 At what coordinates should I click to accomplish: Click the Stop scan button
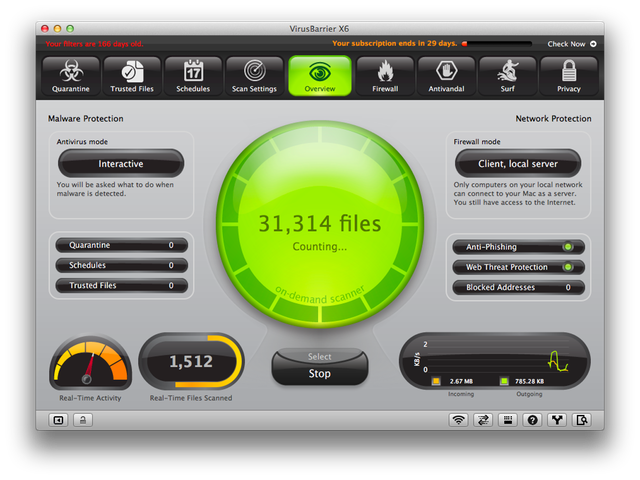tap(320, 373)
